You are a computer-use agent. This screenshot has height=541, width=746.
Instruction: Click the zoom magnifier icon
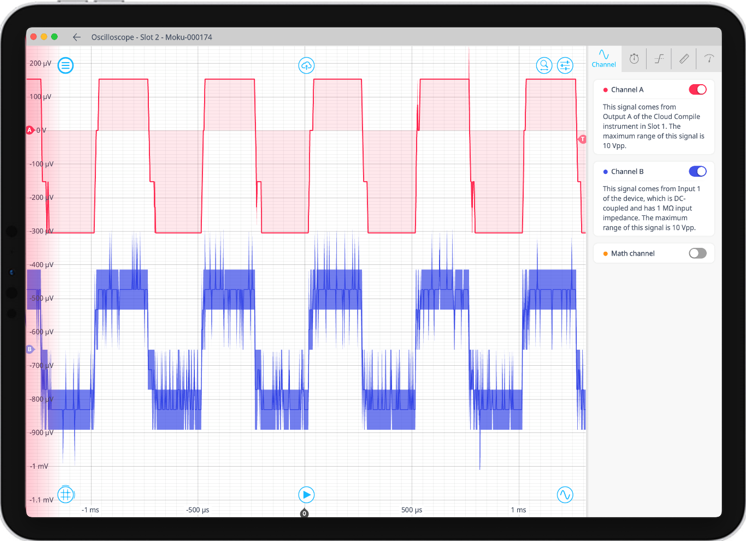tap(544, 65)
